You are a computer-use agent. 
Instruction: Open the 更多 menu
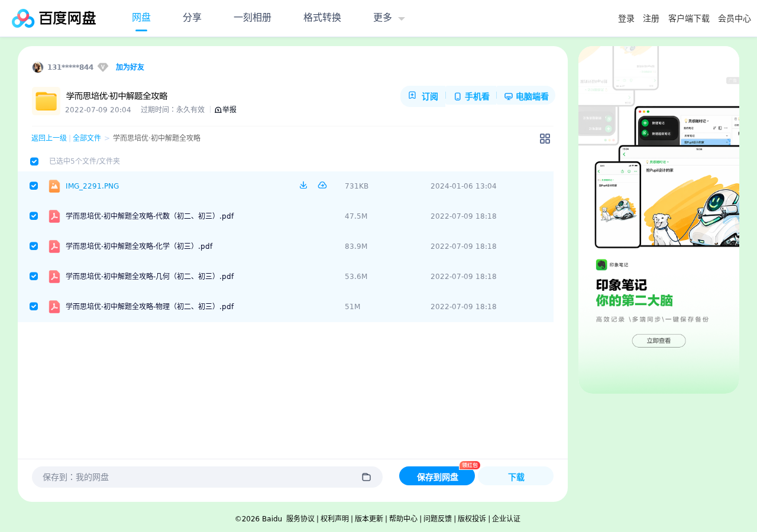coord(383,18)
